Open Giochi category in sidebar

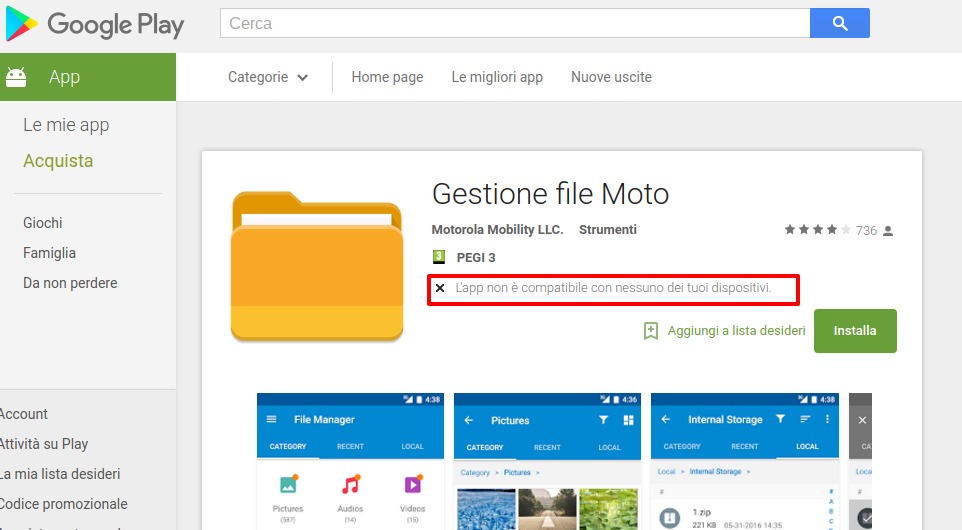(x=43, y=223)
